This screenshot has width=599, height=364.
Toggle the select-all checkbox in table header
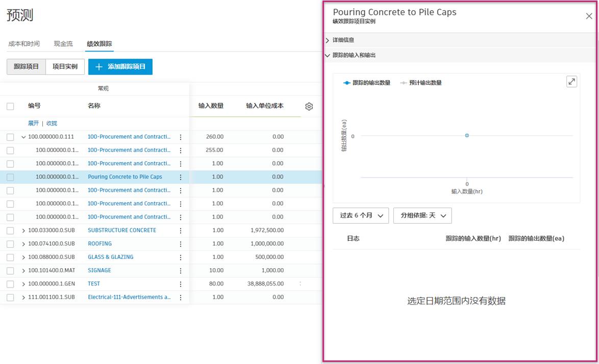click(10, 107)
